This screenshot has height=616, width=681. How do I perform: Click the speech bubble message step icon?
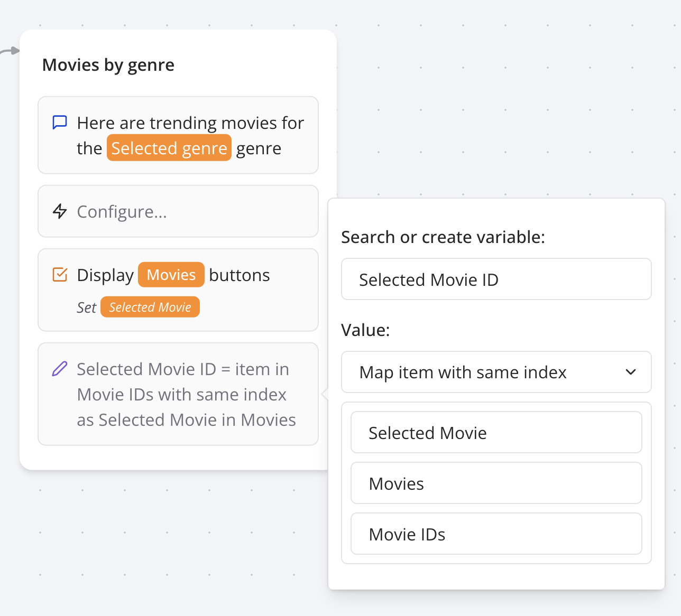point(60,122)
